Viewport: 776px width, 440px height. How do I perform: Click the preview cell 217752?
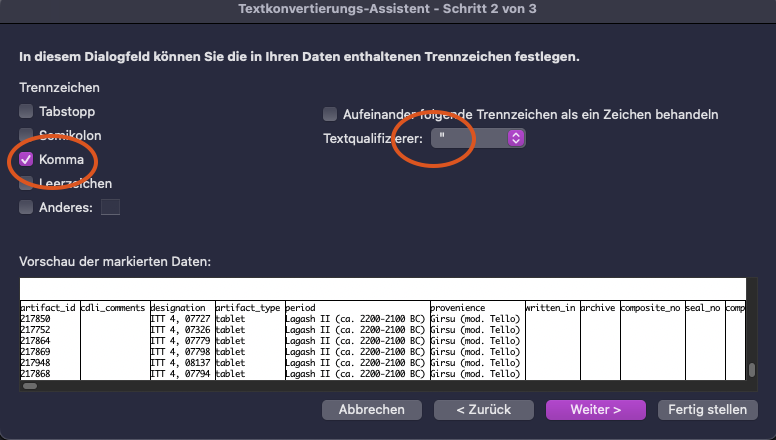pos(35,330)
